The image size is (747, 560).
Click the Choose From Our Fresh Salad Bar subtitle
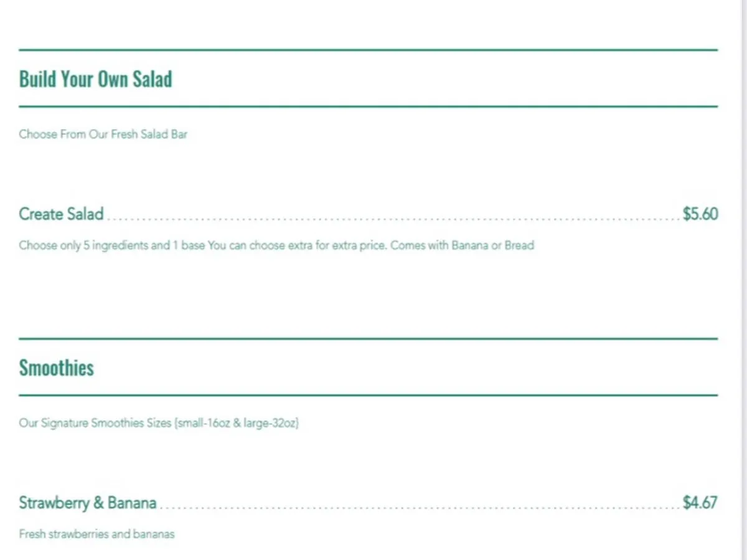coord(103,134)
